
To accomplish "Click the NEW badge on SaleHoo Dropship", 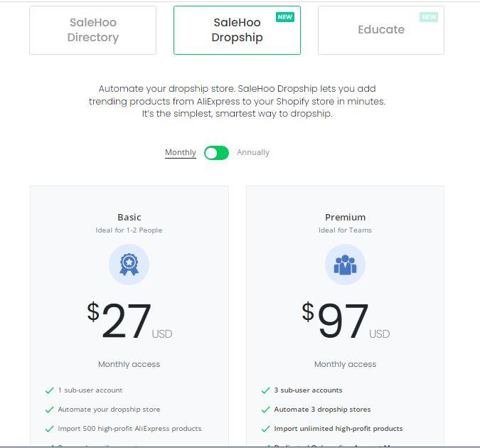I will tap(285, 17).
